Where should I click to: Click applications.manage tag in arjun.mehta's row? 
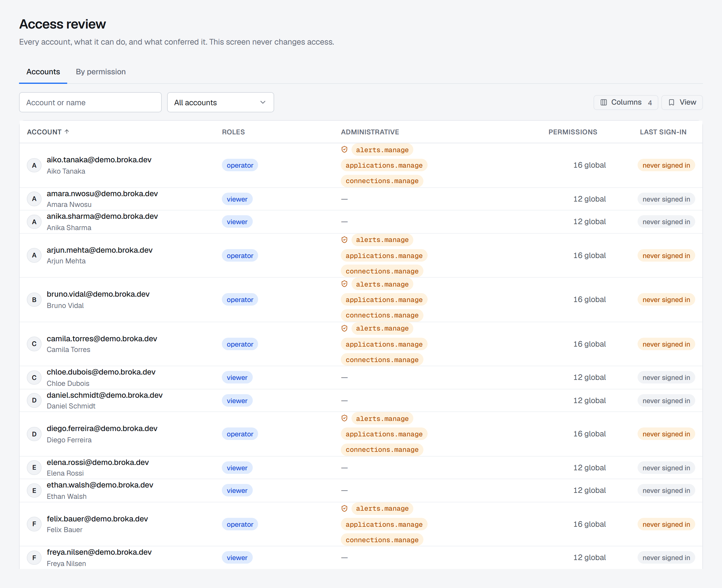click(x=384, y=256)
